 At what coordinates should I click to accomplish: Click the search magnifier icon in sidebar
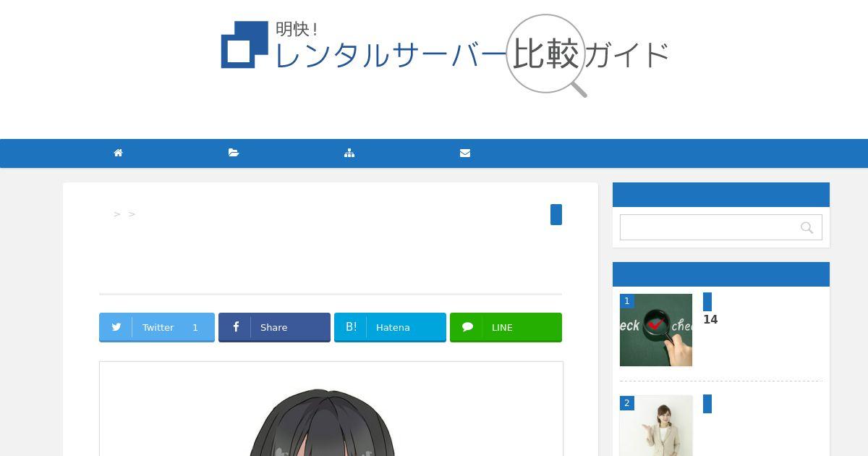click(x=807, y=228)
